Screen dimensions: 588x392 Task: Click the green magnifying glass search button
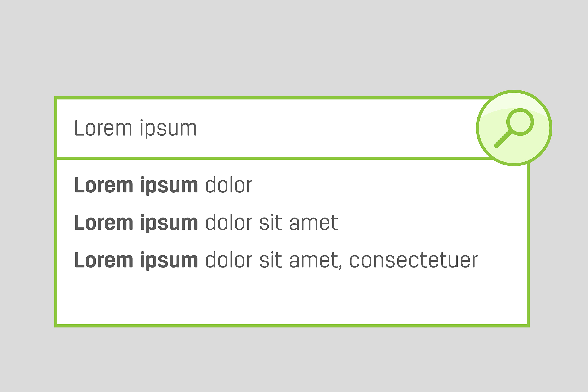point(514,128)
